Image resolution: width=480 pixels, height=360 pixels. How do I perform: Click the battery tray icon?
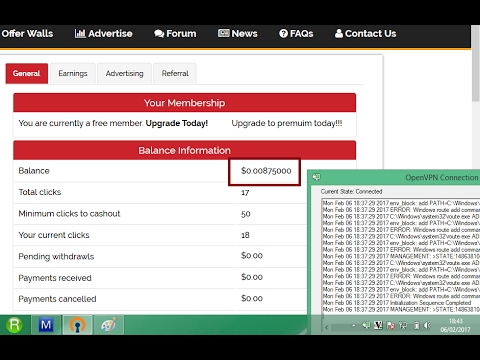pyautogui.click(x=416, y=325)
